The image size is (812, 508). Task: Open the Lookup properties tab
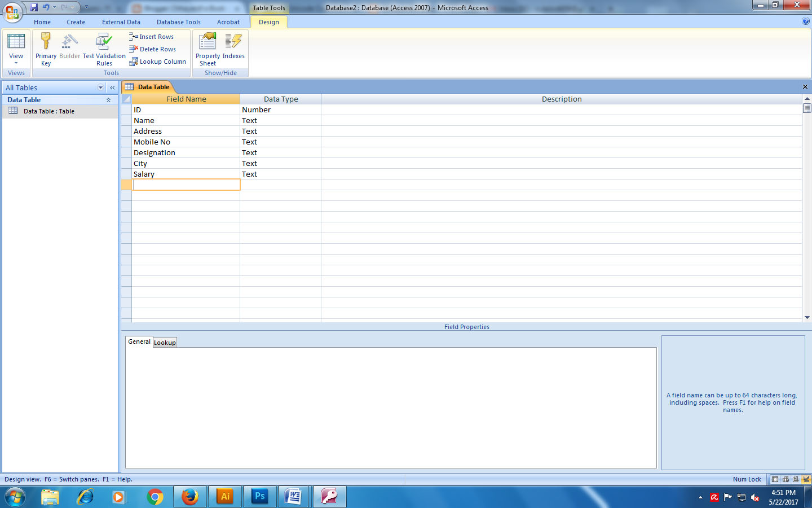[x=165, y=343]
